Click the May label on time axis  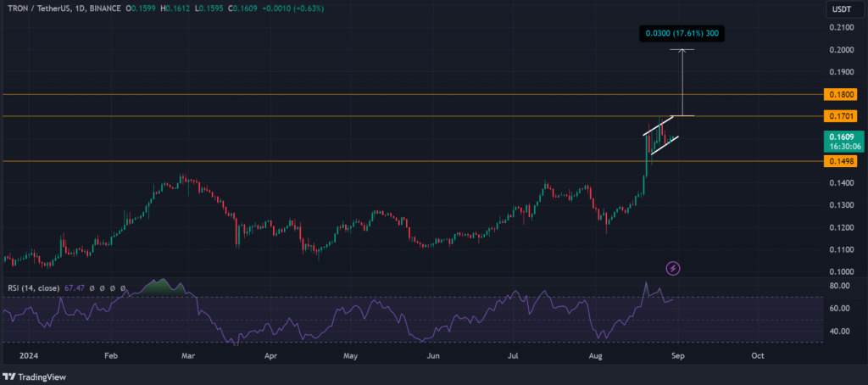point(351,355)
